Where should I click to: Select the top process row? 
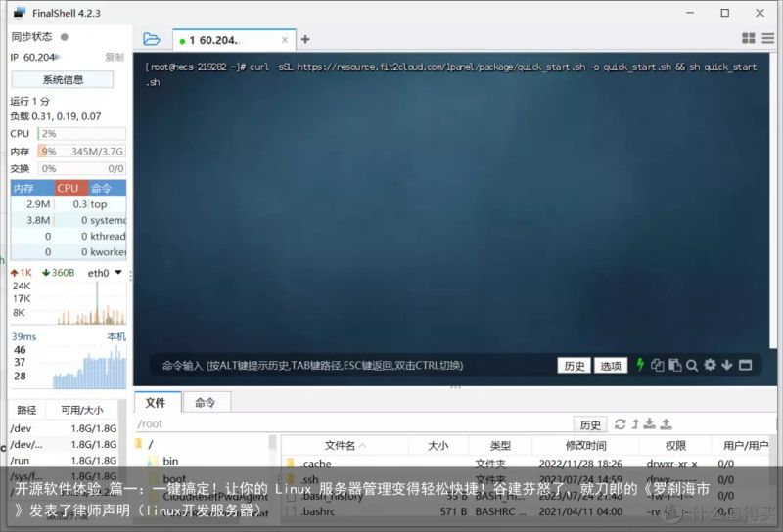click(69, 204)
